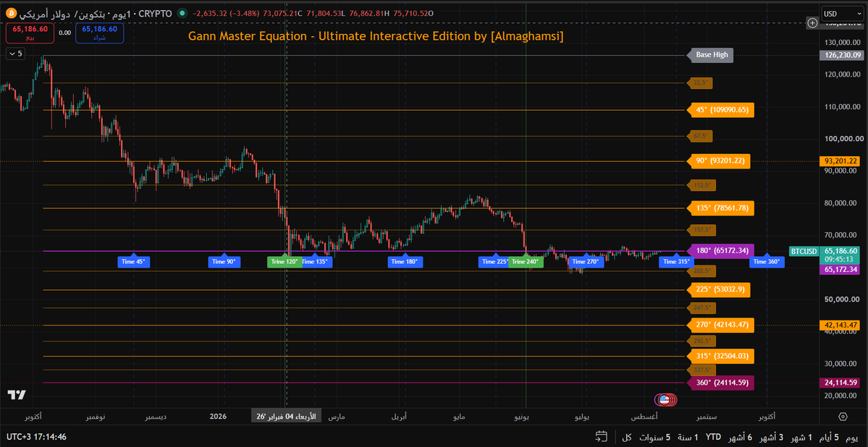Click the Time 360° marker

click(767, 262)
